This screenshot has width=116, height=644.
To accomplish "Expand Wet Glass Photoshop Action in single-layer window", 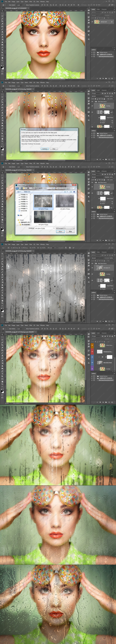I will tap(97, 56).
